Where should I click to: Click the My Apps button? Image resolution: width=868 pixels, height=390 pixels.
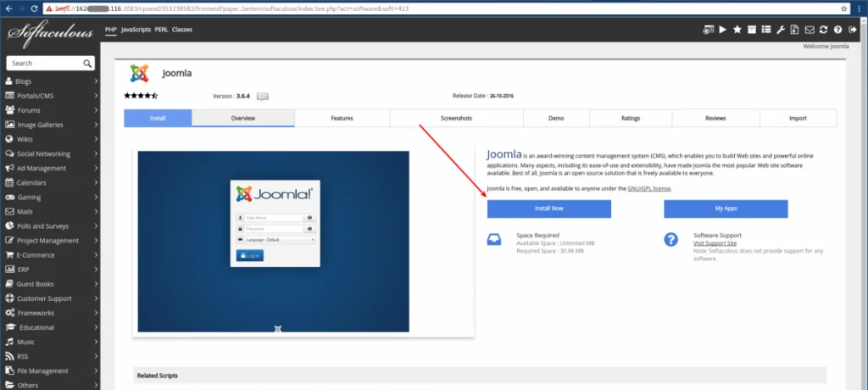point(726,209)
